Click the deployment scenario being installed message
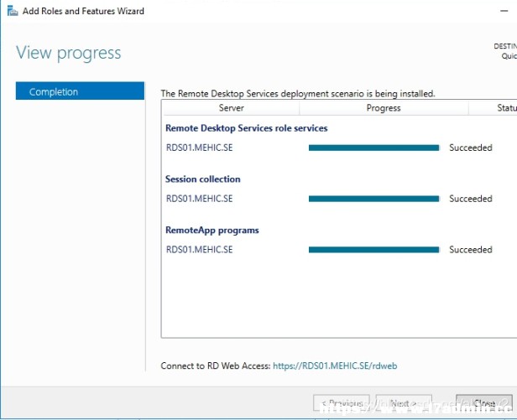This screenshot has height=420, width=517. coord(298,94)
